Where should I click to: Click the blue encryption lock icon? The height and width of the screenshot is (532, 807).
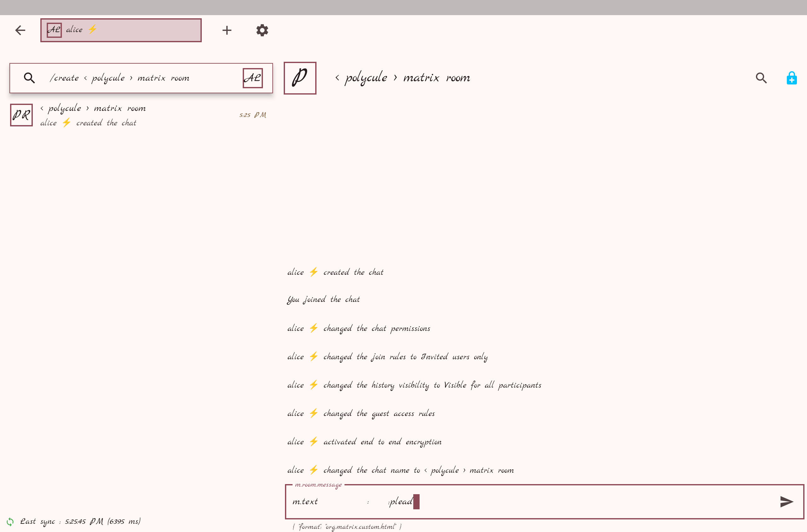coord(791,78)
